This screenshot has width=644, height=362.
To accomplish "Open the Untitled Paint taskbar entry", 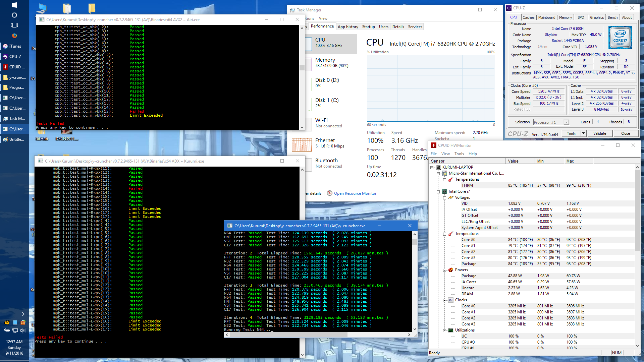I will (x=14, y=139).
